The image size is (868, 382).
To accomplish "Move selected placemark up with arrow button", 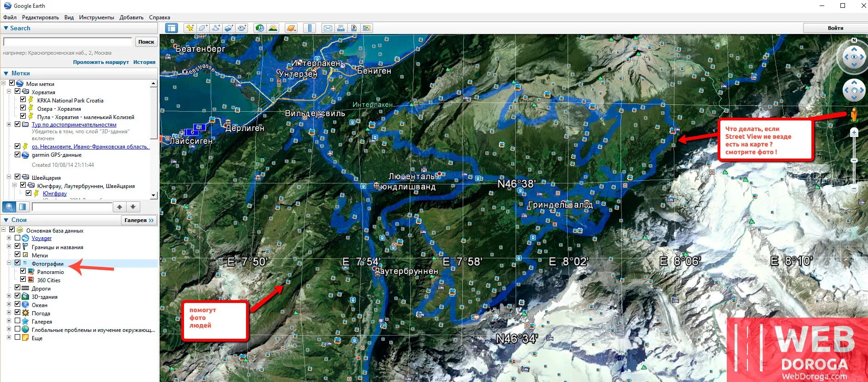I will 120,207.
